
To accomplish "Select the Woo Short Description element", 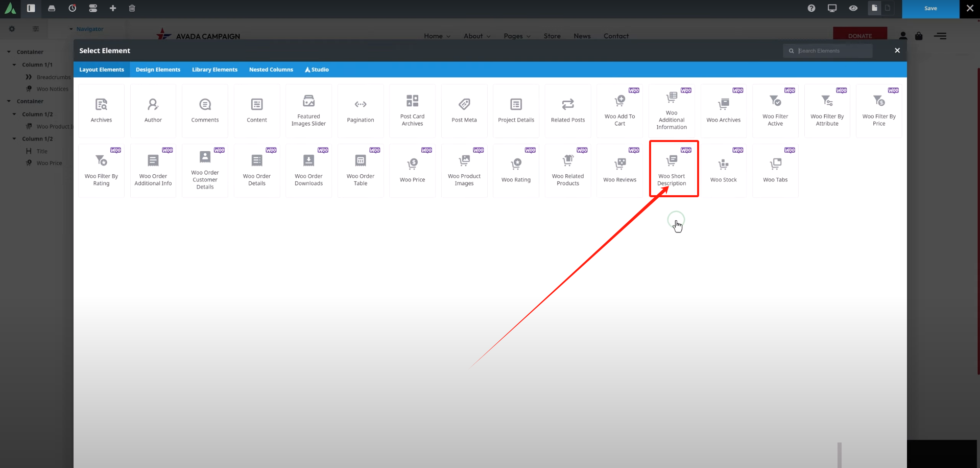I will pyautogui.click(x=672, y=169).
